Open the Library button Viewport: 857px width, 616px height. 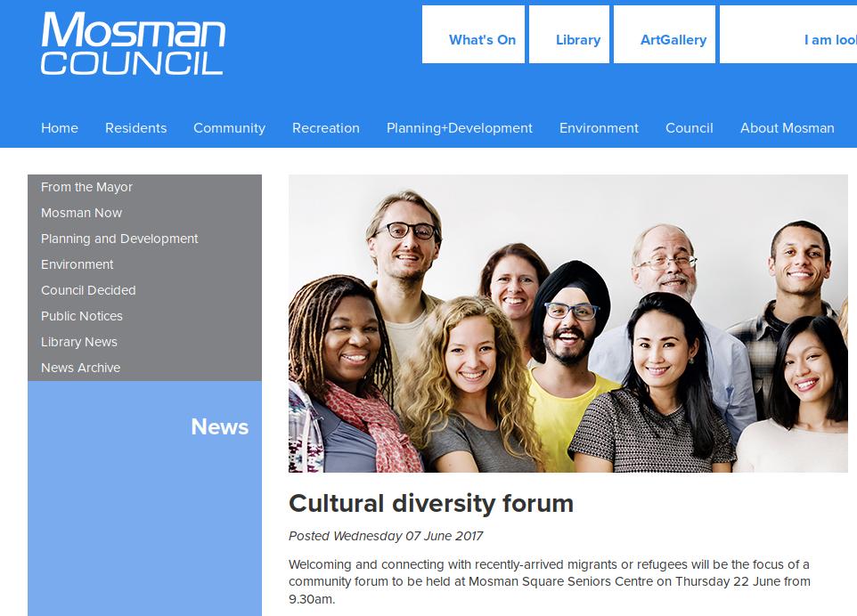point(569,35)
